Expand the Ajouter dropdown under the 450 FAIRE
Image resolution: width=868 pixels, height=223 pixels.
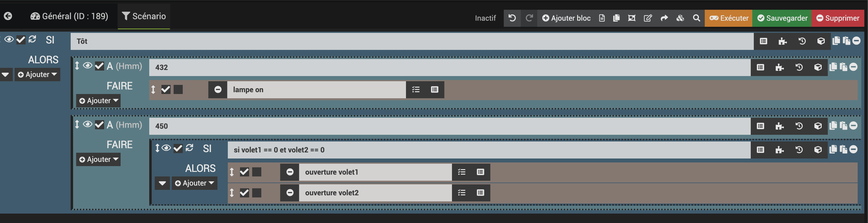click(98, 159)
